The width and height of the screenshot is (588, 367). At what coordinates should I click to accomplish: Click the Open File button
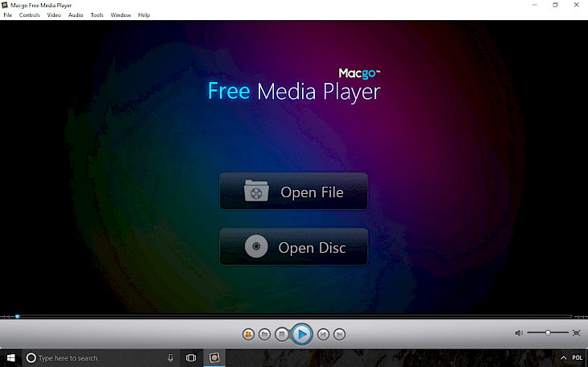(x=294, y=192)
